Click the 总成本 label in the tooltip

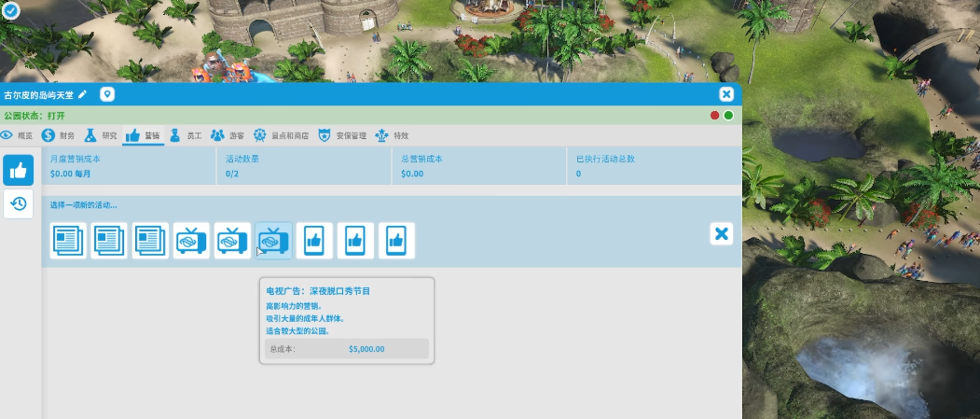[283, 349]
